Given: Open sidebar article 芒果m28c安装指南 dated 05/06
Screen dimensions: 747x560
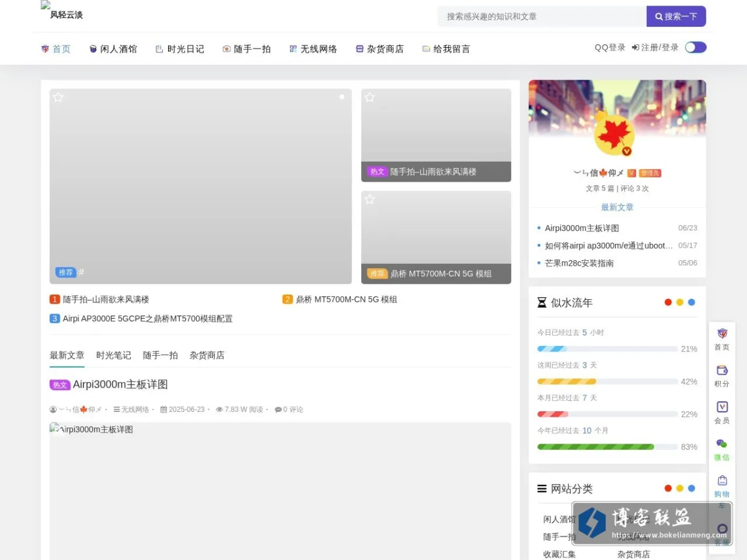Looking at the screenshot, I should click(x=580, y=263).
